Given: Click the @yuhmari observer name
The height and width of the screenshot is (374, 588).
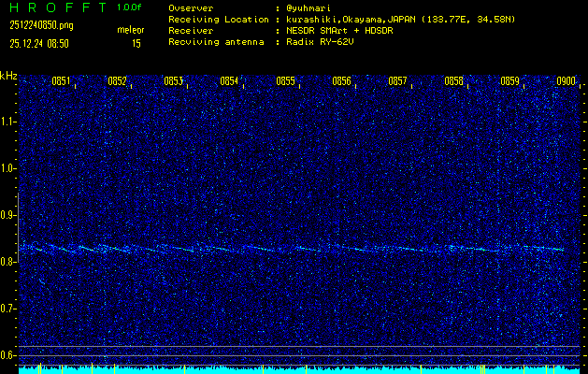Looking at the screenshot, I should (307, 7).
